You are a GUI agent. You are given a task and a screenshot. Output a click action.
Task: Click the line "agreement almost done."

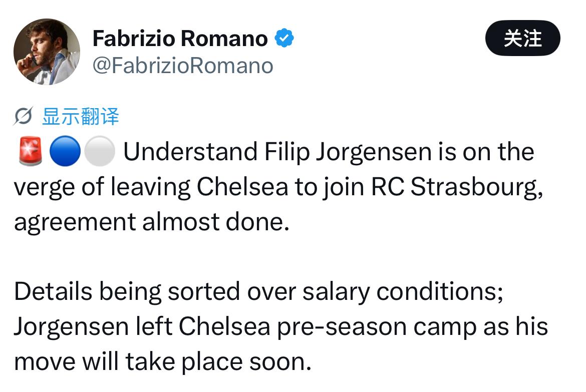[x=152, y=222]
